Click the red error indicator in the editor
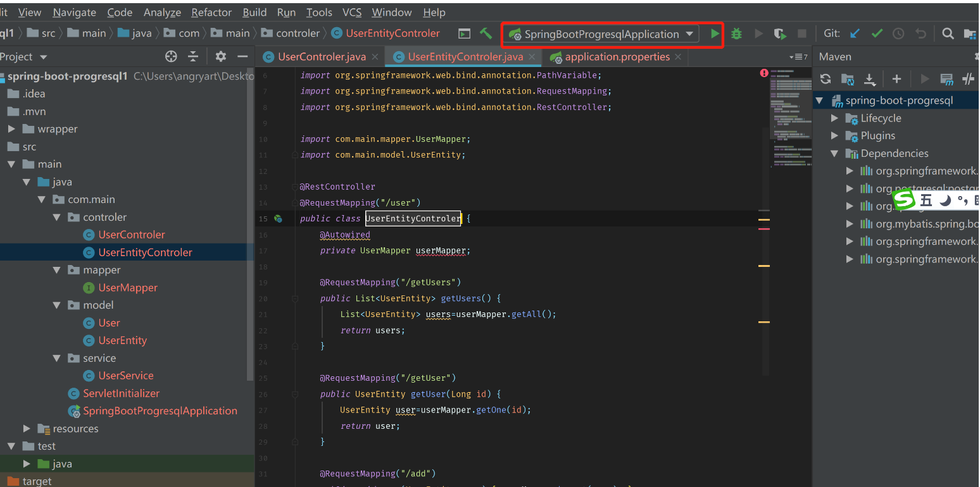 point(764,73)
